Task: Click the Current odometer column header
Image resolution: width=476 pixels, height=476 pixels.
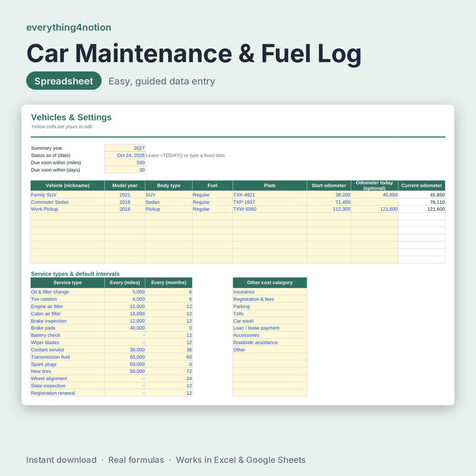Action: tap(422, 186)
